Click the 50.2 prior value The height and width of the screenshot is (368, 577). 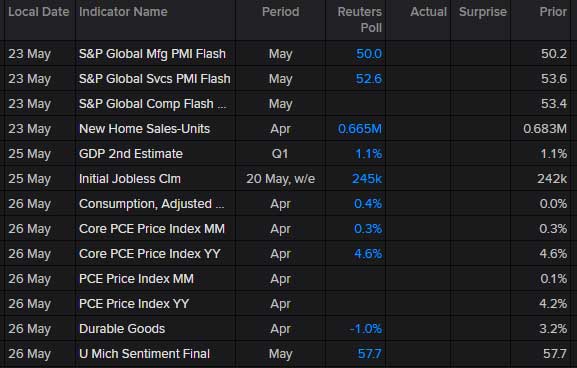coord(554,54)
